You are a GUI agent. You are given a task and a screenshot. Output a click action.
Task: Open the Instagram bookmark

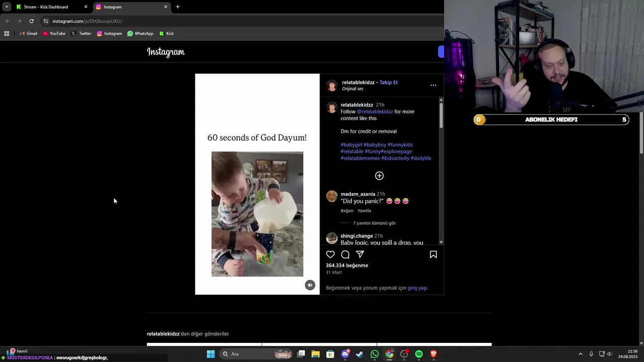coord(109,34)
